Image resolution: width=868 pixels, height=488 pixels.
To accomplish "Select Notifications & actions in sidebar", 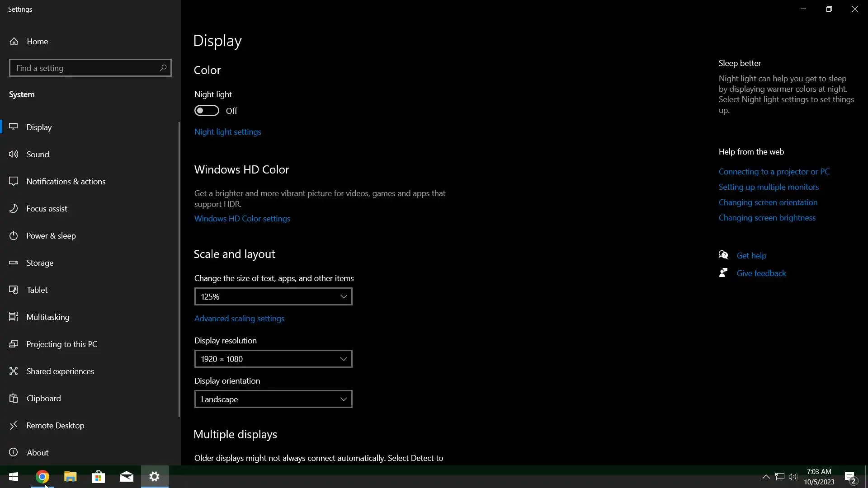I will pos(66,182).
